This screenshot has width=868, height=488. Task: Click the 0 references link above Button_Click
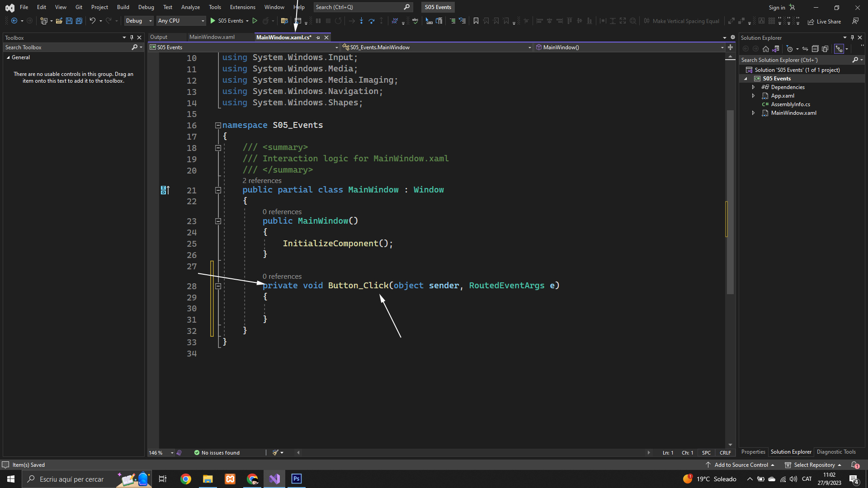coord(282,277)
